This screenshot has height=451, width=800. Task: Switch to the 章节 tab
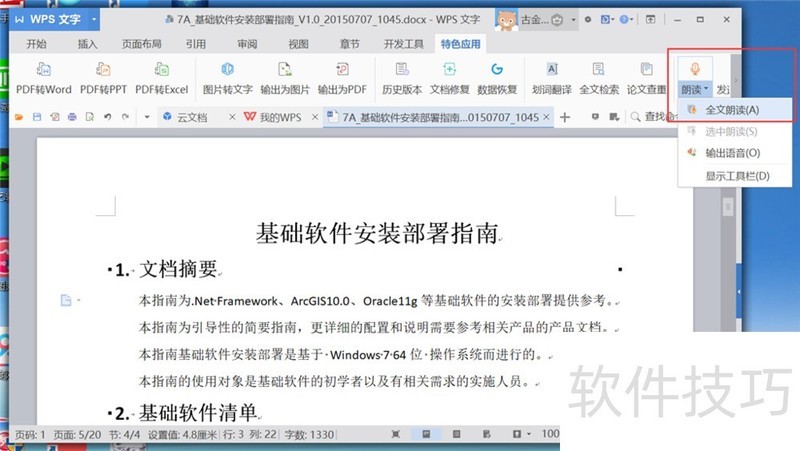[x=349, y=44]
